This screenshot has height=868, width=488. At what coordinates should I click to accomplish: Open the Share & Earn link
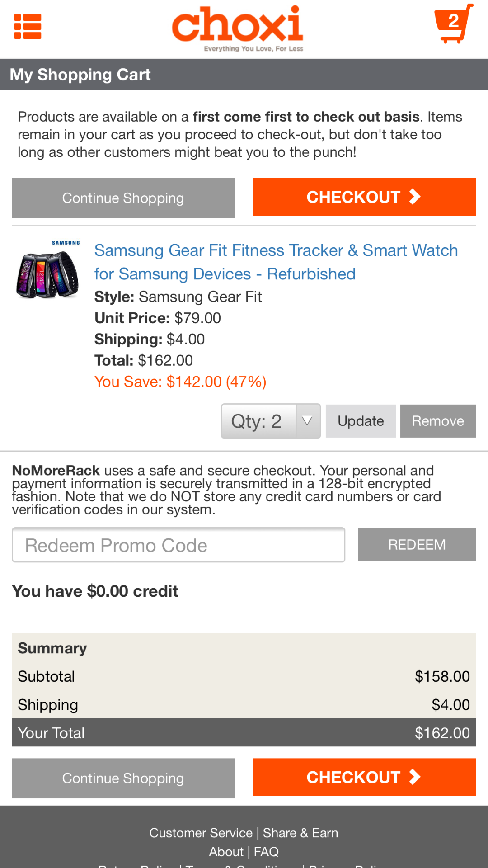coord(300,833)
